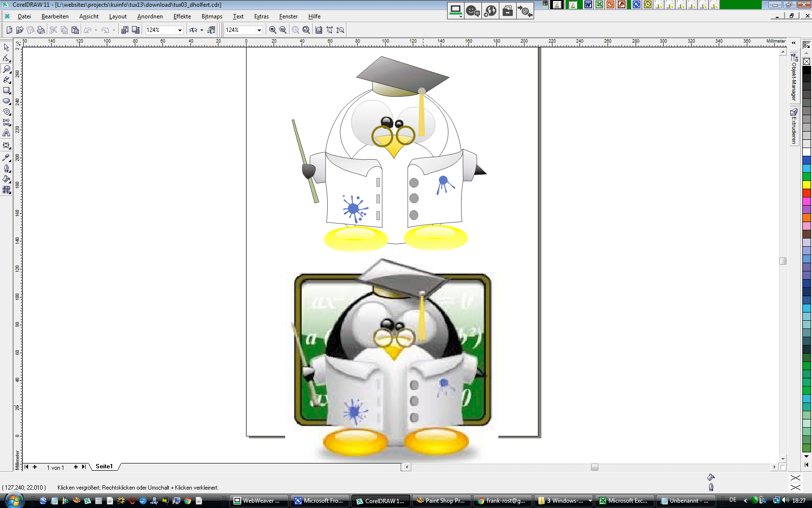Expand the redo history dropdown arrow
This screenshot has height=508, width=812.
114,30
